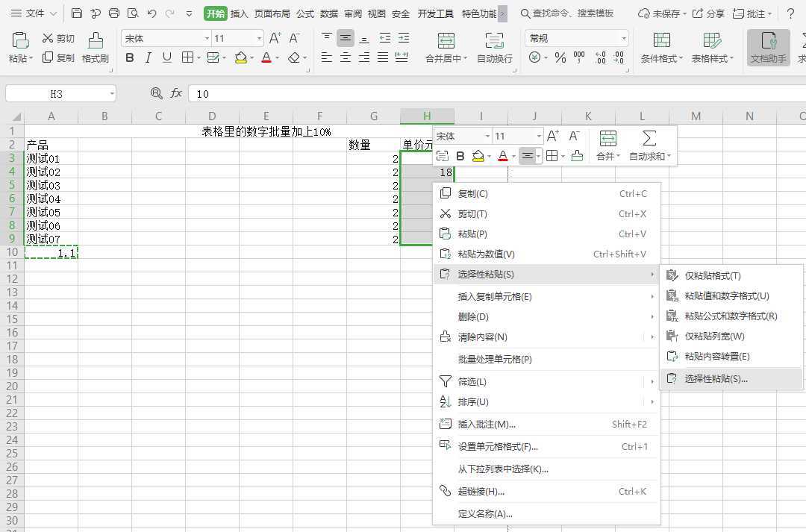Open the 文档助手 document assistant
The image size is (806, 532).
(x=769, y=46)
